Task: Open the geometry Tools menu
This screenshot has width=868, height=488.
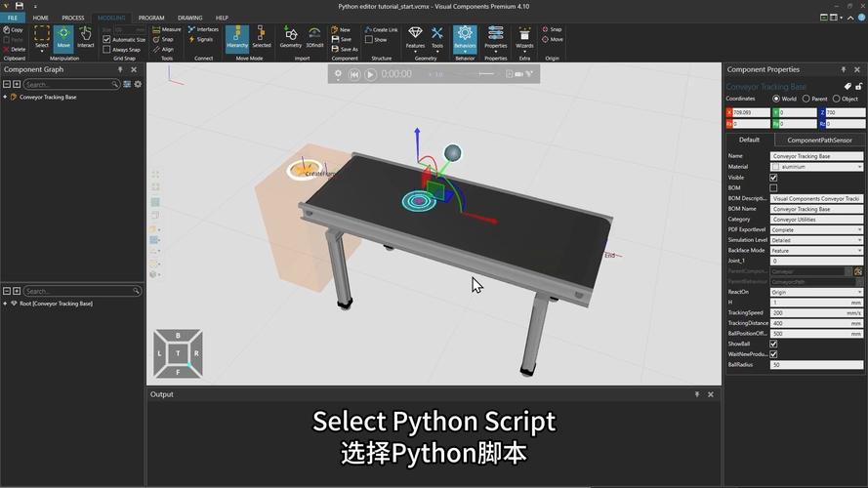Action: tap(437, 38)
